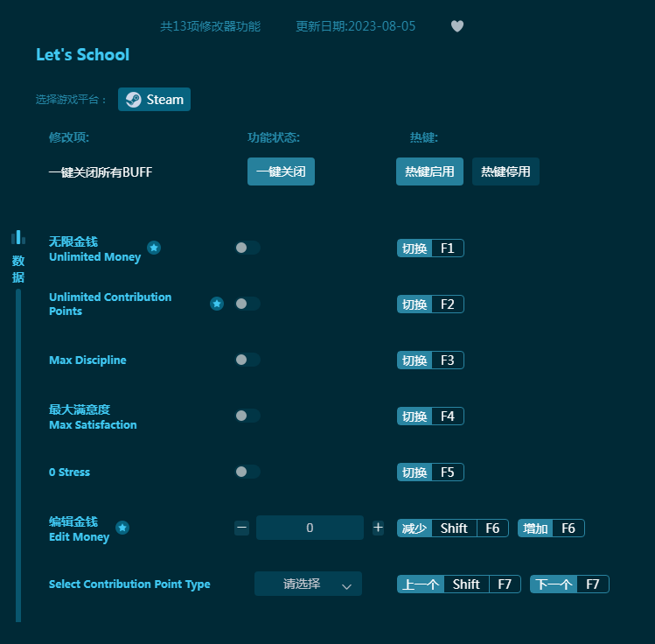
Task: Click the 热键启用 button
Action: point(429,171)
